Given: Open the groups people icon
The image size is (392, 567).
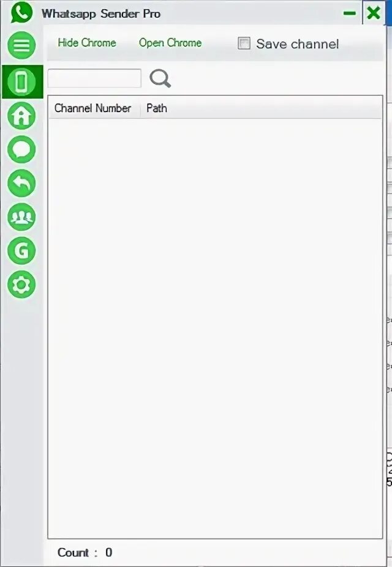Looking at the screenshot, I should (21, 217).
